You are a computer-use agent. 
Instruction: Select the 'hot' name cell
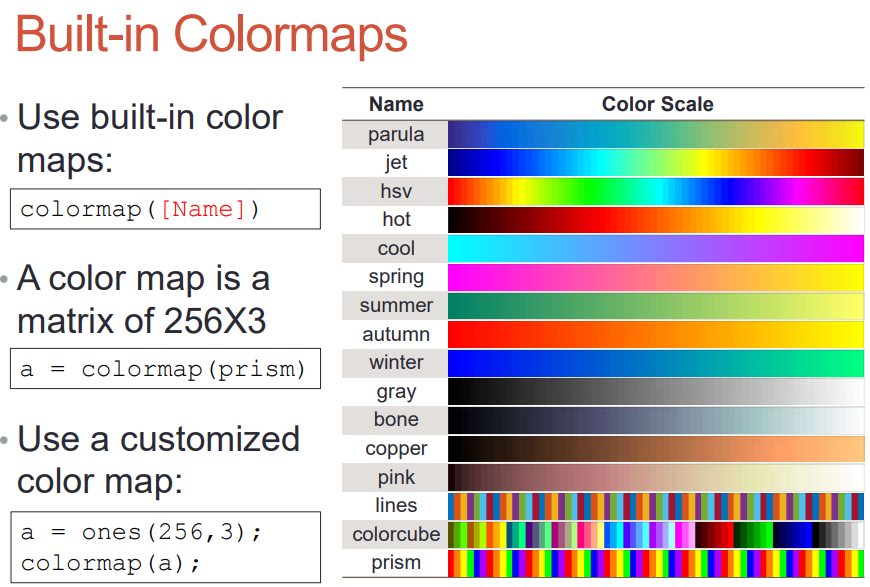click(395, 220)
